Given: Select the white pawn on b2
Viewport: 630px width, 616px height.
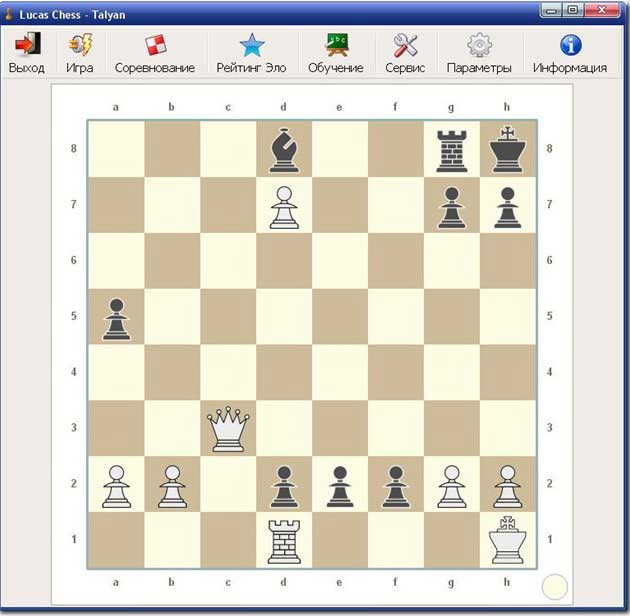Looking at the screenshot, I should [172, 486].
